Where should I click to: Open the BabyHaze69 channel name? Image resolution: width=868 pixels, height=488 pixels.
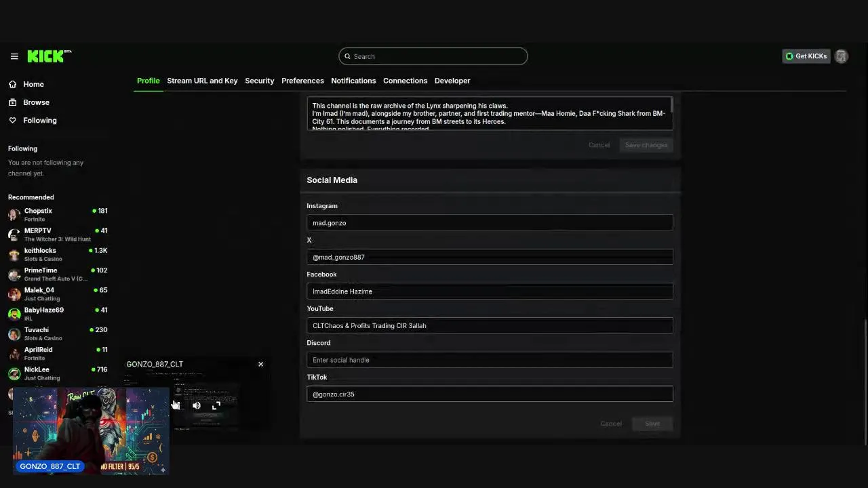click(x=44, y=310)
